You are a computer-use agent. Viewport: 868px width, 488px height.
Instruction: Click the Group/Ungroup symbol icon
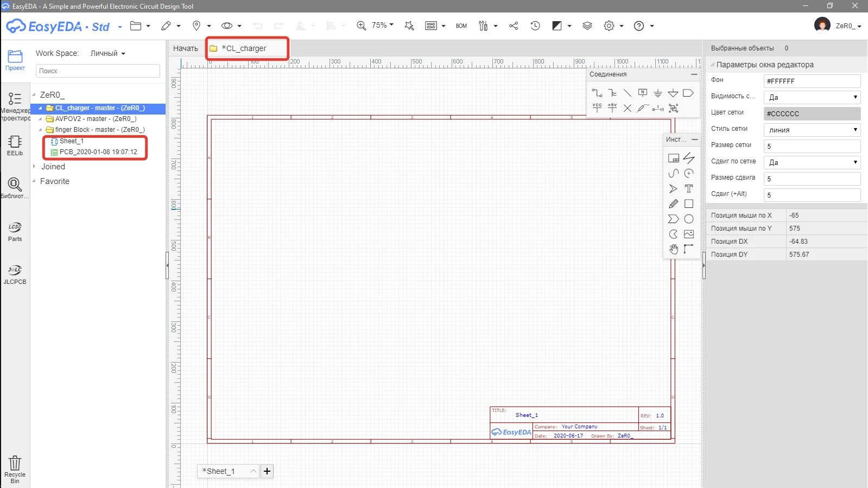click(674, 108)
